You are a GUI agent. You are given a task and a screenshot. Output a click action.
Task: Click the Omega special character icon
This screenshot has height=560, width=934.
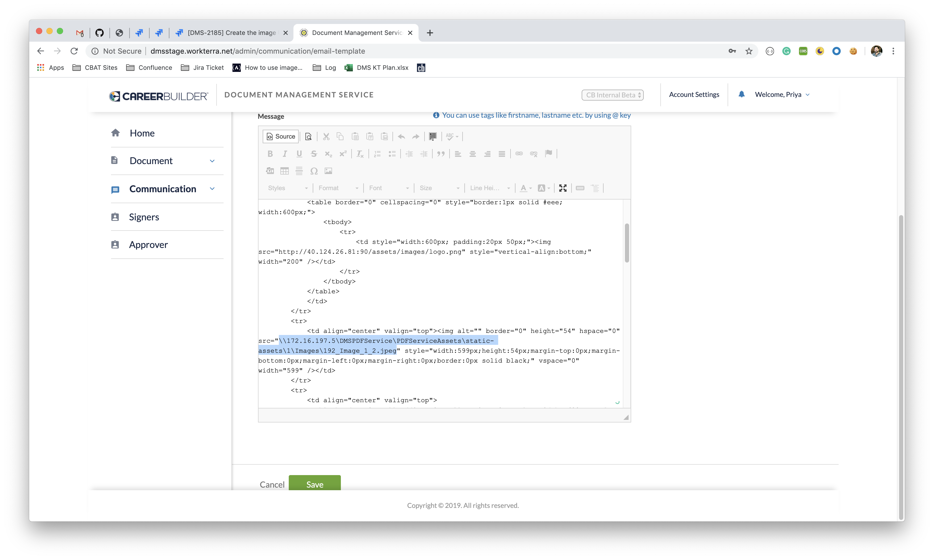click(314, 171)
